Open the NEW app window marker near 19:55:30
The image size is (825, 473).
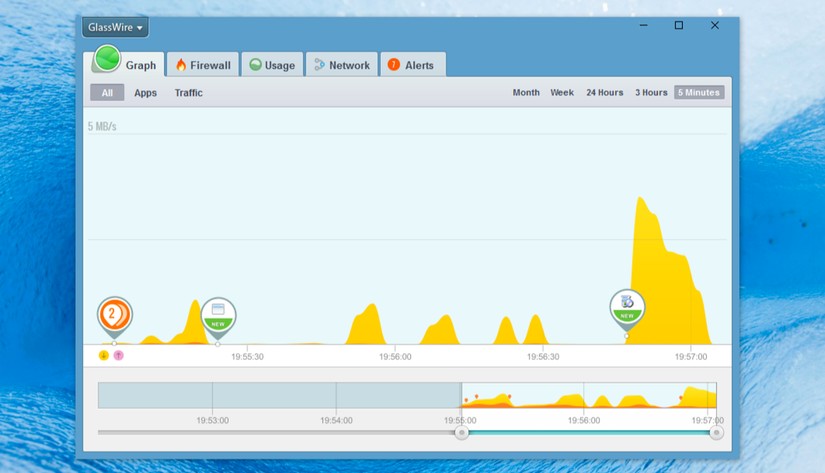click(218, 316)
